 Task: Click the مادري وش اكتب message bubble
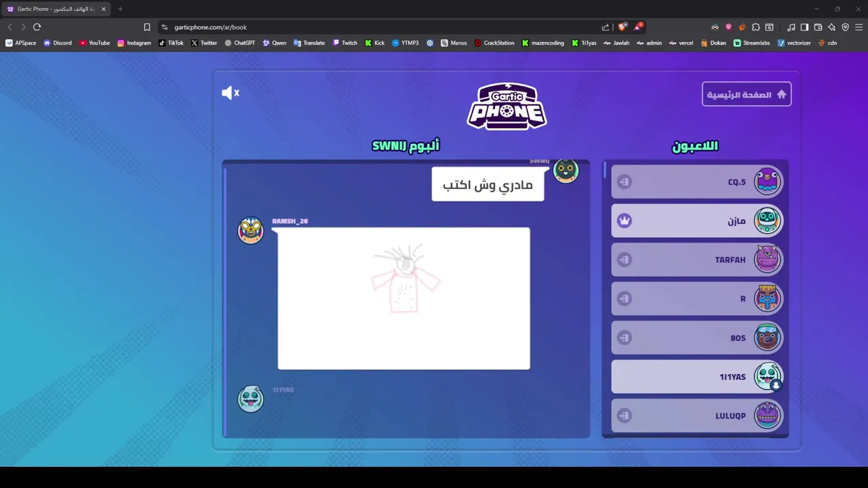488,184
